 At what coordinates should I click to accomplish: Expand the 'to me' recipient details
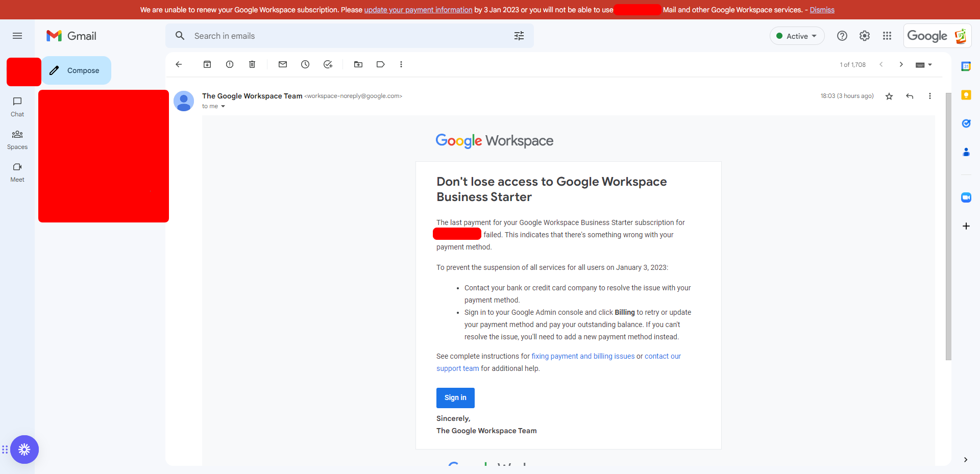(x=223, y=107)
